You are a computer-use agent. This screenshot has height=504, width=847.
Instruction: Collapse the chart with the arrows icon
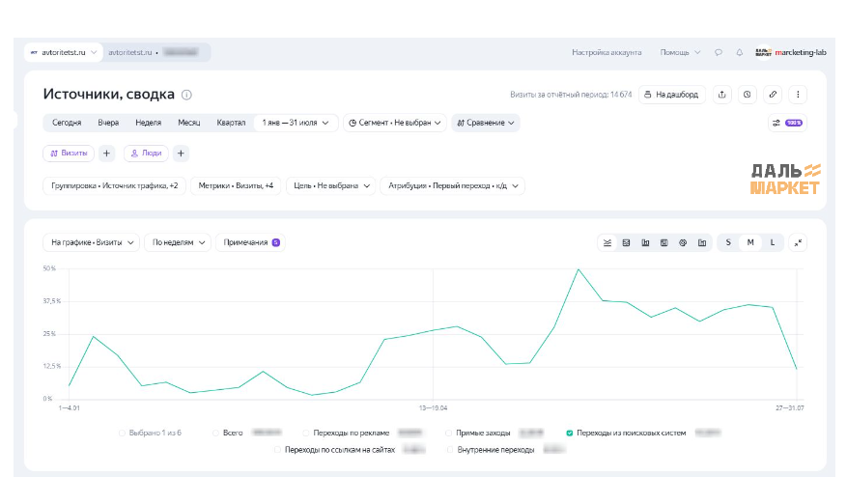[x=798, y=243]
